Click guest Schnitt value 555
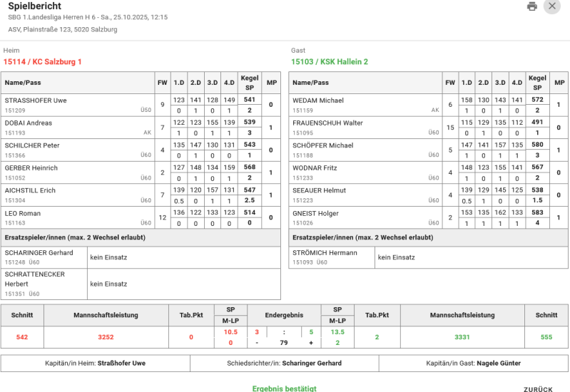Screen dimensions: 570x392 [546, 337]
